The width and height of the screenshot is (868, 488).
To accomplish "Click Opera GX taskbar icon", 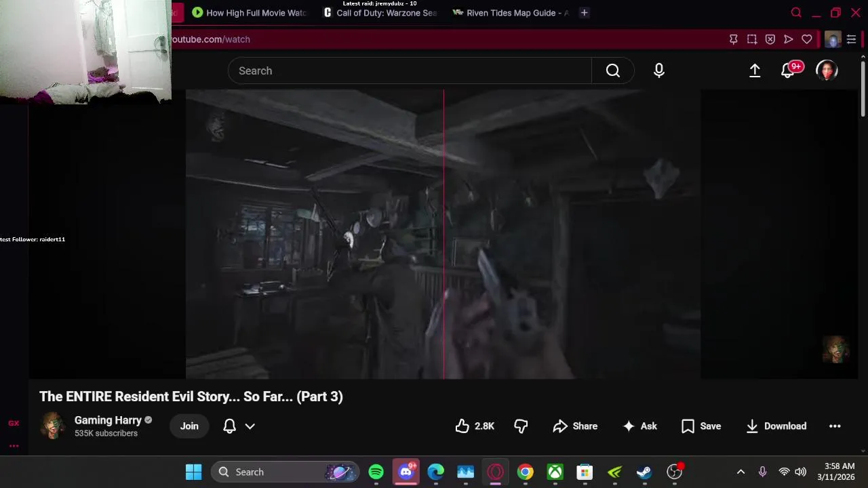I will click(x=495, y=472).
